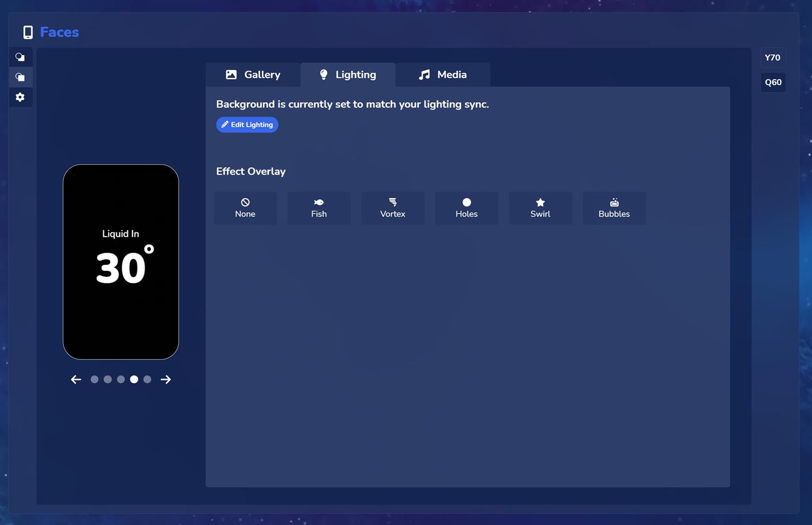Image resolution: width=812 pixels, height=525 pixels.
Task: Go to previous face with left arrow
Action: (x=76, y=379)
